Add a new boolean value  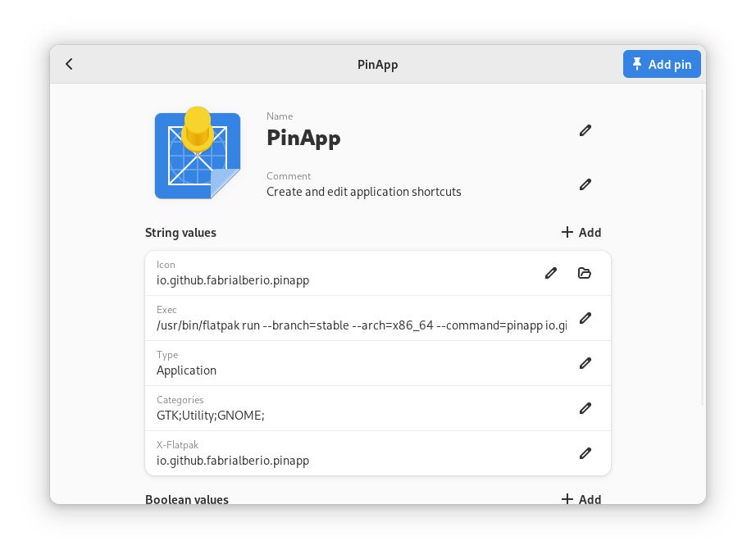coord(581,499)
